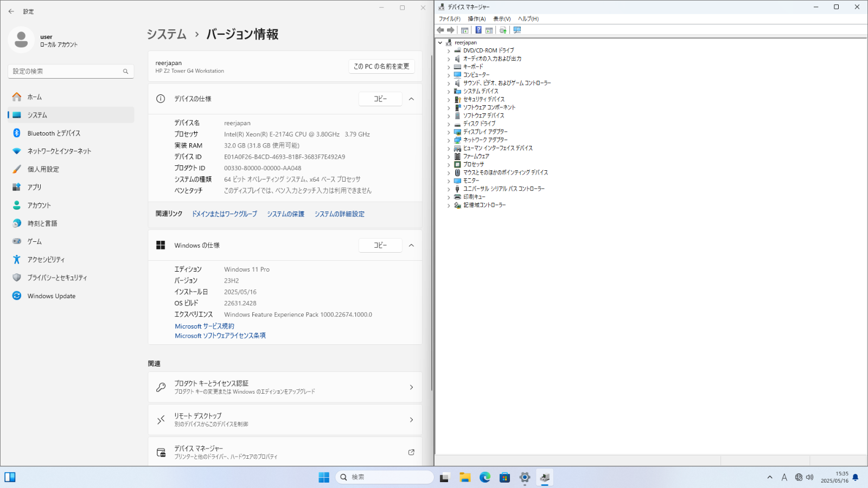This screenshot has width=868, height=488.
Task: Click the blue question mark help icon
Action: coord(478,30)
